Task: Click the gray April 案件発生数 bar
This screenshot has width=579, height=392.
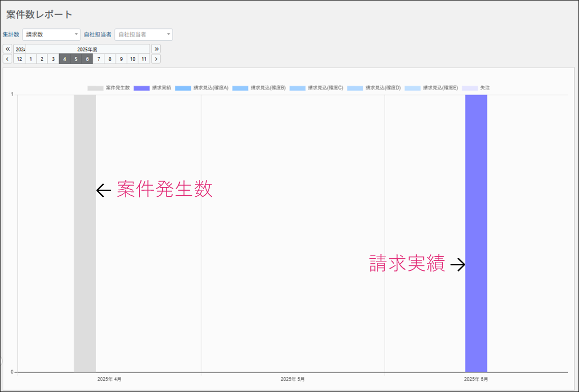Action: 85,233
